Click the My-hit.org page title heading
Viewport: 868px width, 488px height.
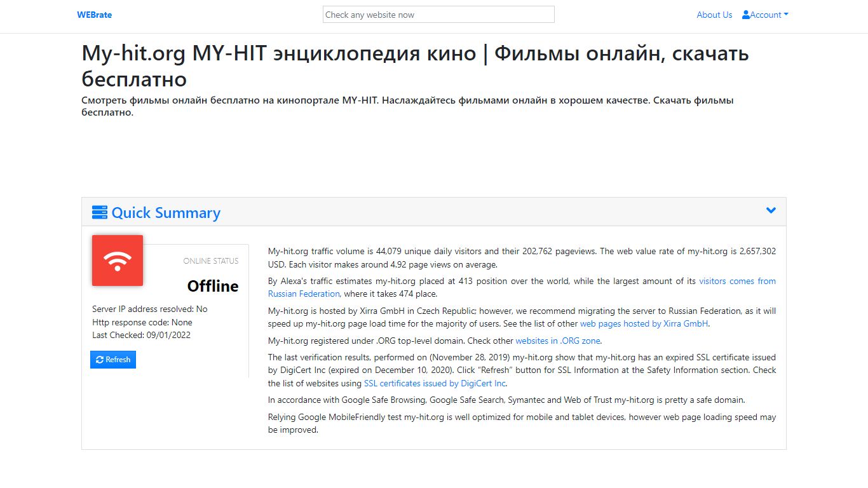[x=416, y=66]
